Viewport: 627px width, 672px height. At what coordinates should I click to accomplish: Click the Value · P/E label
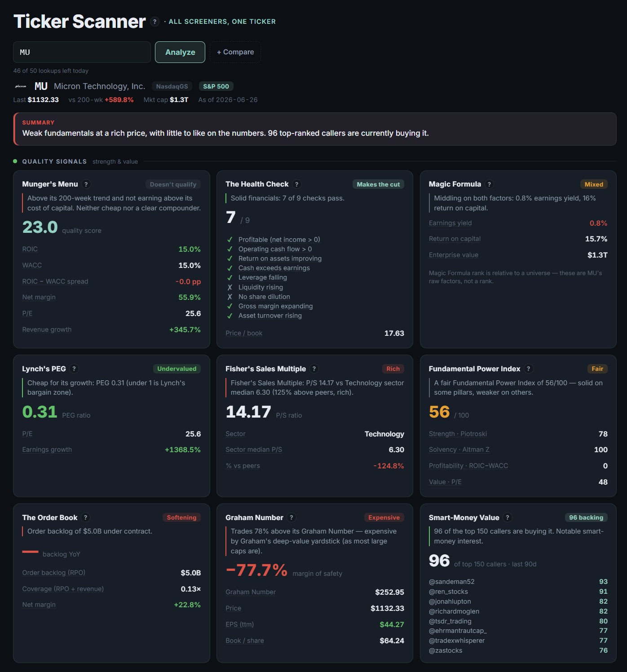pyautogui.click(x=445, y=482)
